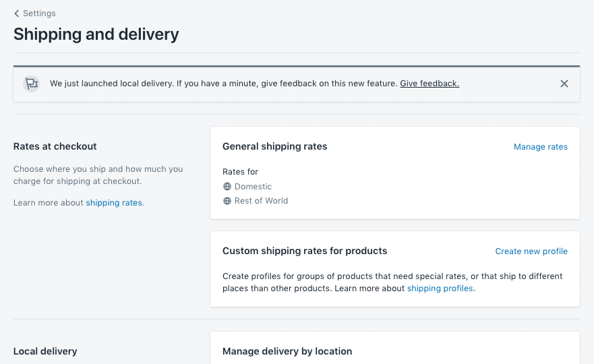This screenshot has height=364, width=594.
Task: Click the Shipping and delivery page title
Action: (96, 34)
